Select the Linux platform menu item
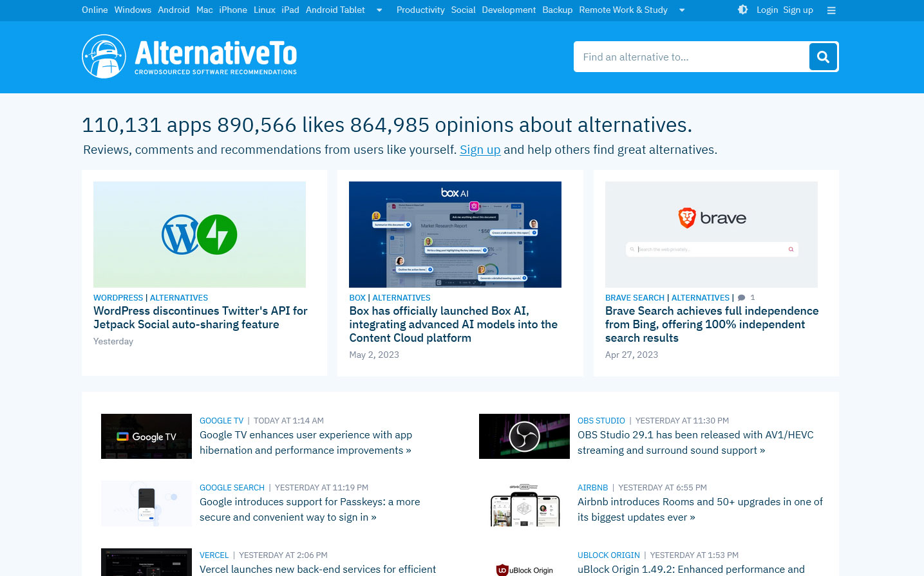This screenshot has height=576, width=924. tap(264, 10)
